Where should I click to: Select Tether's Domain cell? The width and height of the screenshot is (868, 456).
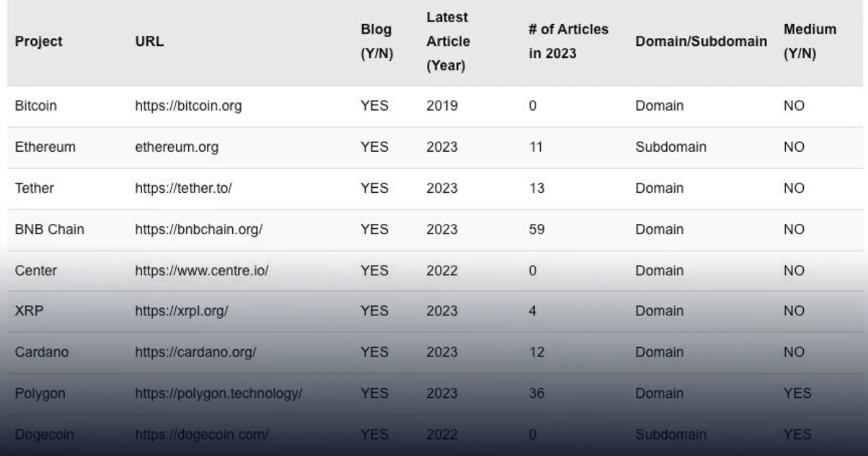coord(659,188)
